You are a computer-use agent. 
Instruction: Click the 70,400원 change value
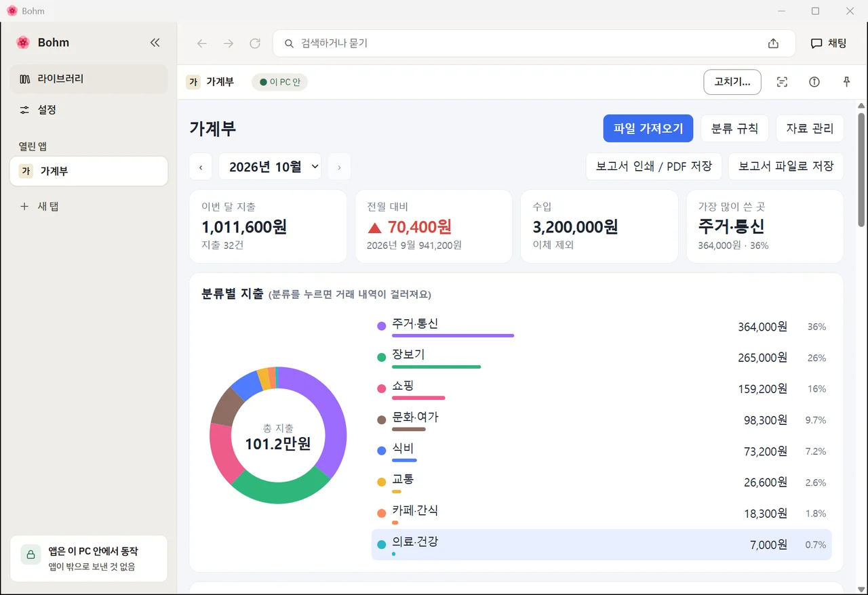click(x=420, y=227)
